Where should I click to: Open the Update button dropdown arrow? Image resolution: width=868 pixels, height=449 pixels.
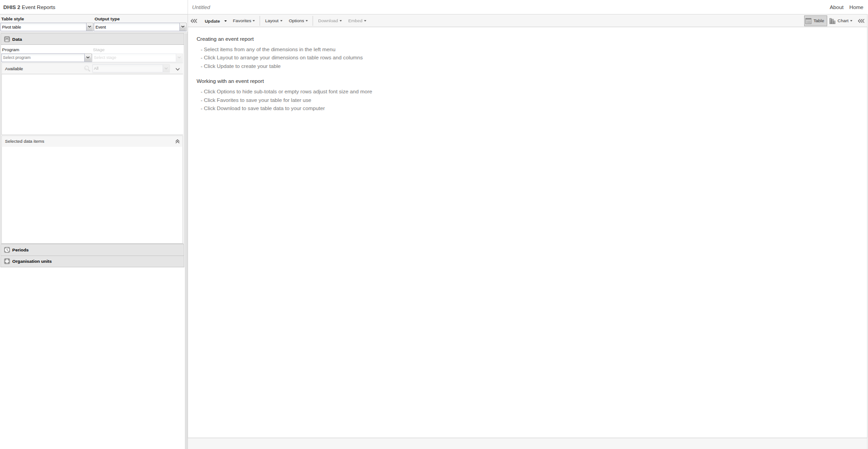(x=226, y=21)
